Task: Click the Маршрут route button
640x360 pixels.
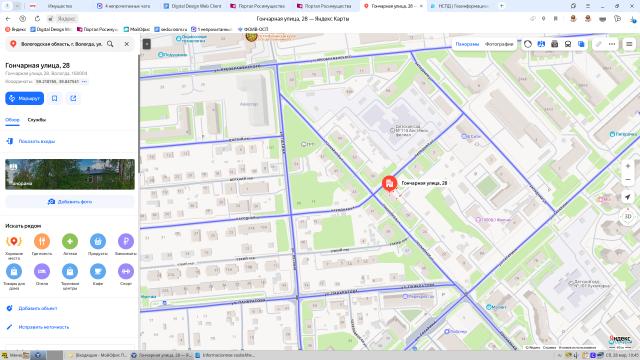Action: 24,98
